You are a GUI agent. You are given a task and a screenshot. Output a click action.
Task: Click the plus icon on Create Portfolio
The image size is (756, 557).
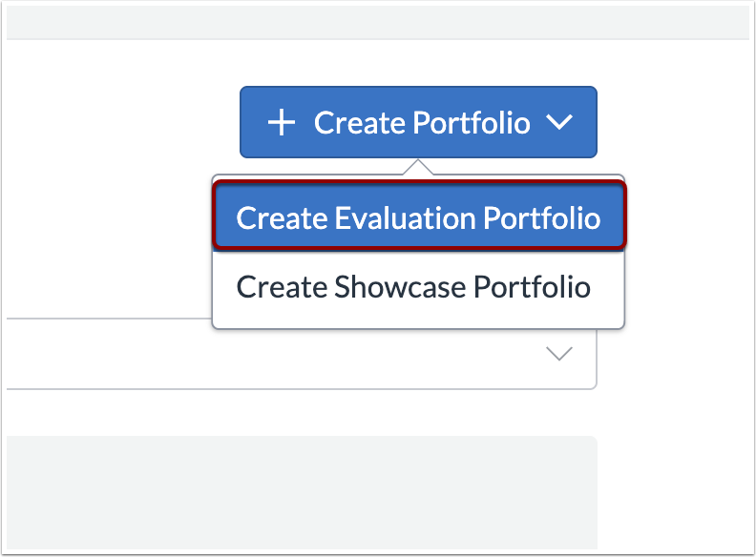(x=281, y=123)
